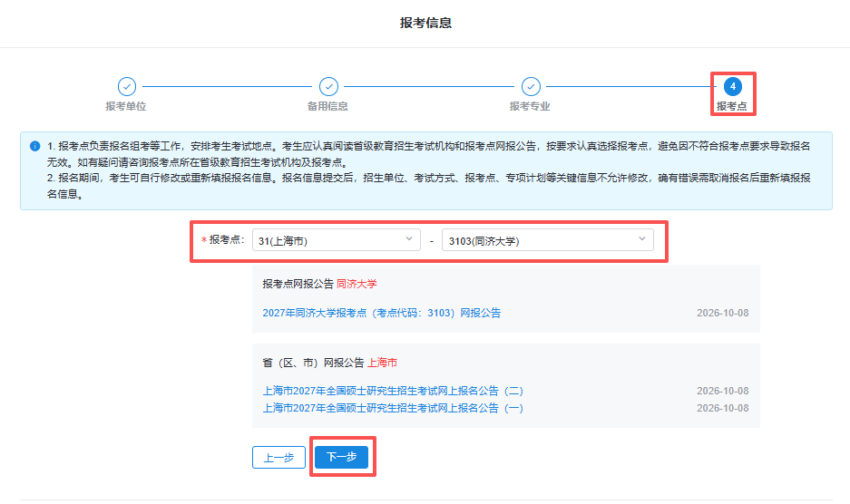Click the blue info icon in notice box

(35, 146)
